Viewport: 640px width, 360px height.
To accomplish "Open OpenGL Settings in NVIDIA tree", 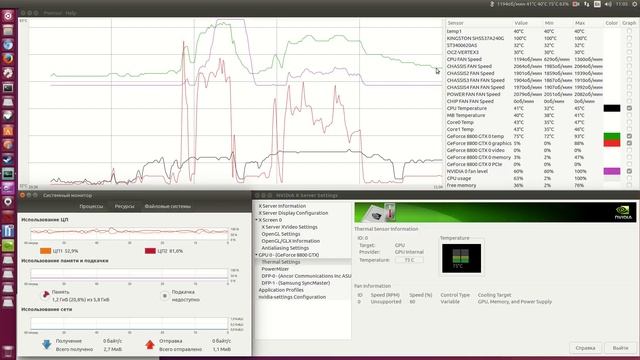I will click(281, 234).
